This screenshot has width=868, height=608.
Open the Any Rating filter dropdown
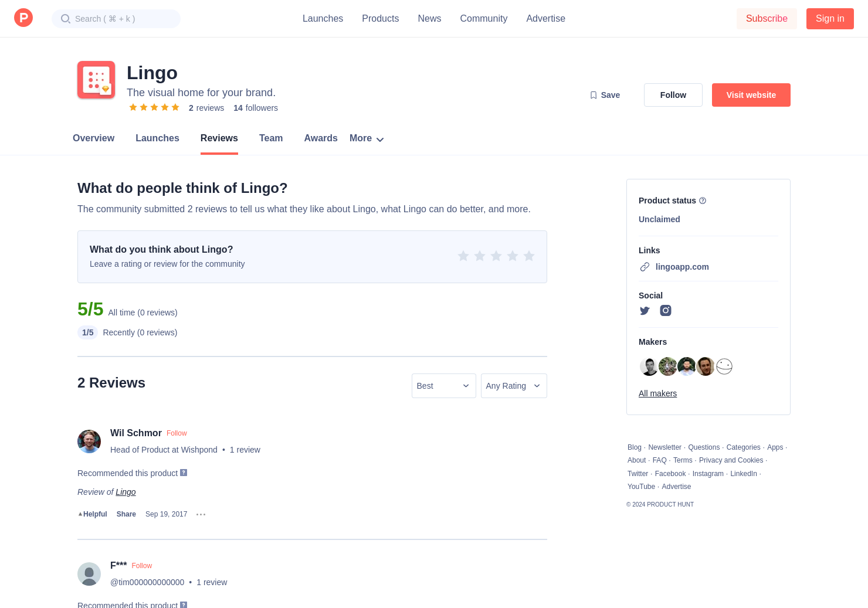(x=514, y=386)
